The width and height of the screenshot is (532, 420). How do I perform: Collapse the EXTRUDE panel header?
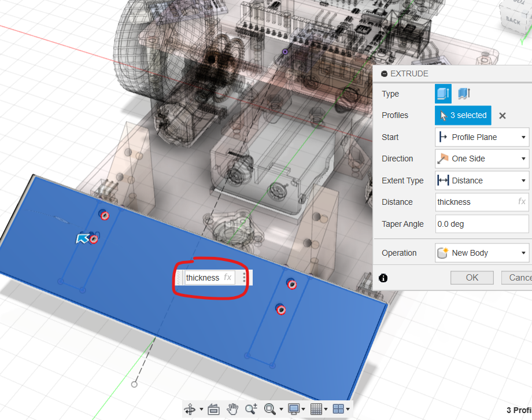[x=385, y=74]
